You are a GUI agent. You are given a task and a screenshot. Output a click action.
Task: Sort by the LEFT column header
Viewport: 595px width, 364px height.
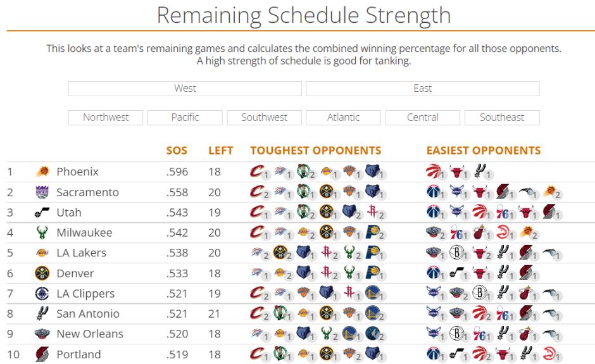220,151
